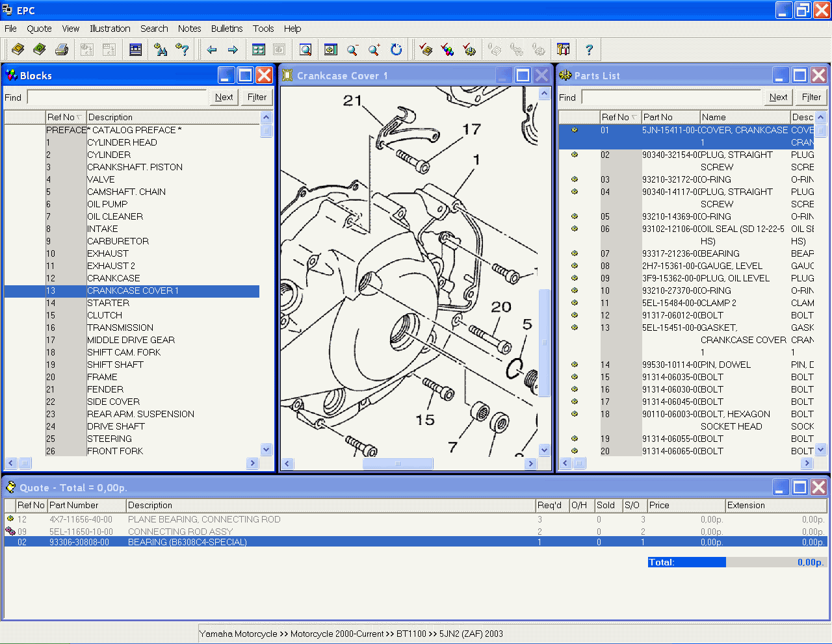This screenshot has height=644, width=832.
Task: Click the zoom window magnifier icon
Action: pyautogui.click(x=305, y=49)
